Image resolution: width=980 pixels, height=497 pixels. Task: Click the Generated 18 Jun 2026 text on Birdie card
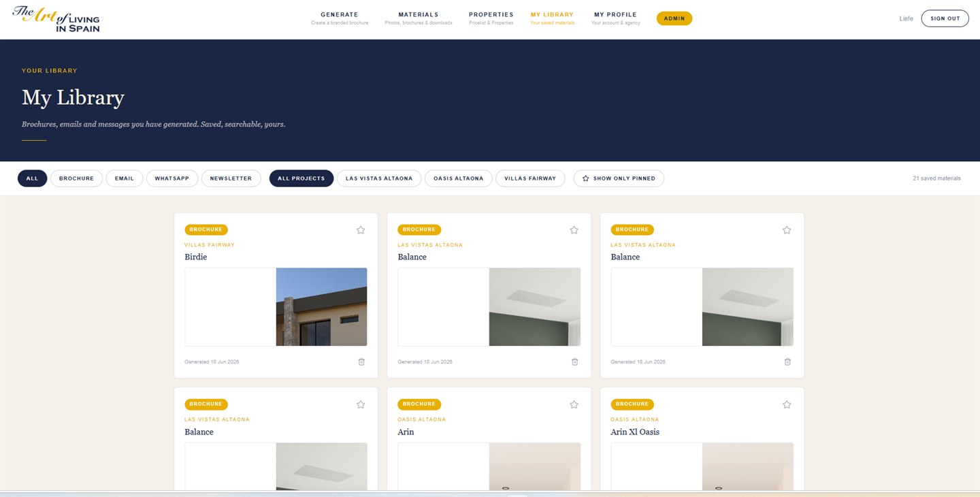point(212,362)
